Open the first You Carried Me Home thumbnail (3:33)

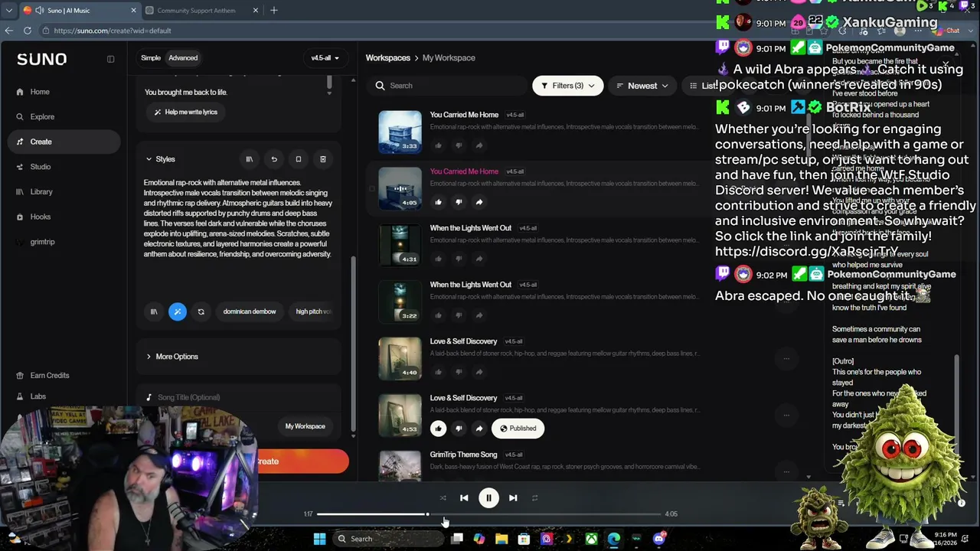400,132
